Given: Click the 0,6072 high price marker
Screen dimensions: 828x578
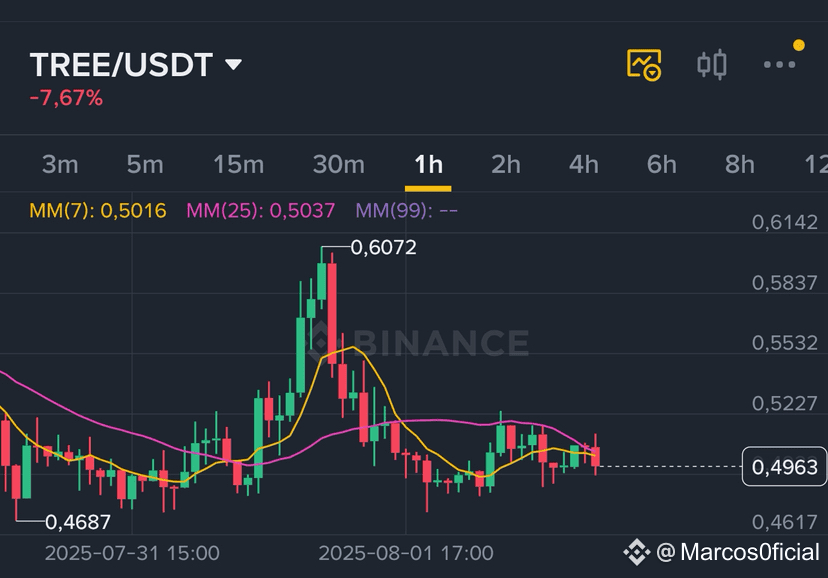Looking at the screenshot, I should click(383, 248).
